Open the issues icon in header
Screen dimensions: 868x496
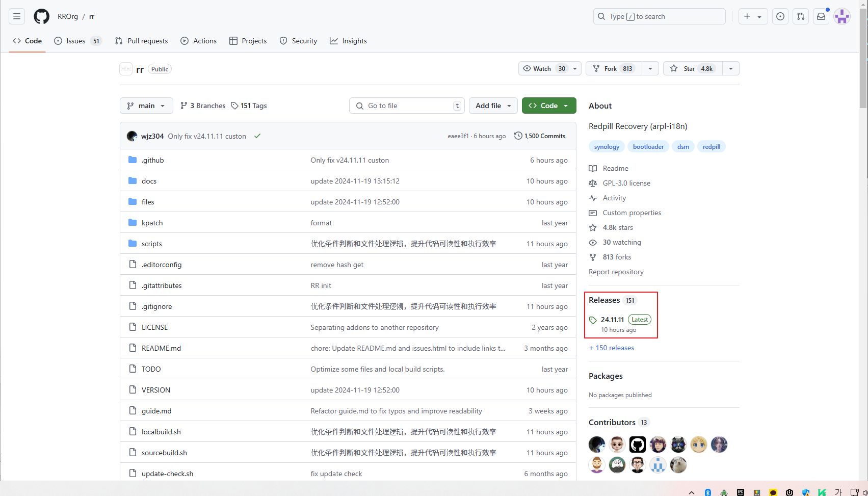780,16
